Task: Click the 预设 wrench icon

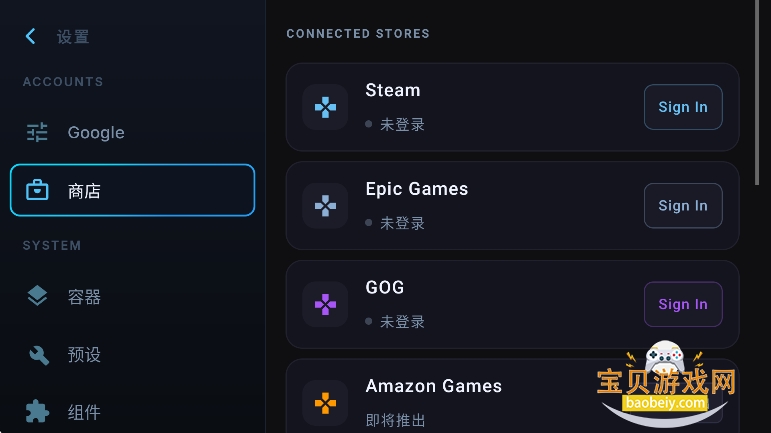Action: pyautogui.click(x=37, y=355)
